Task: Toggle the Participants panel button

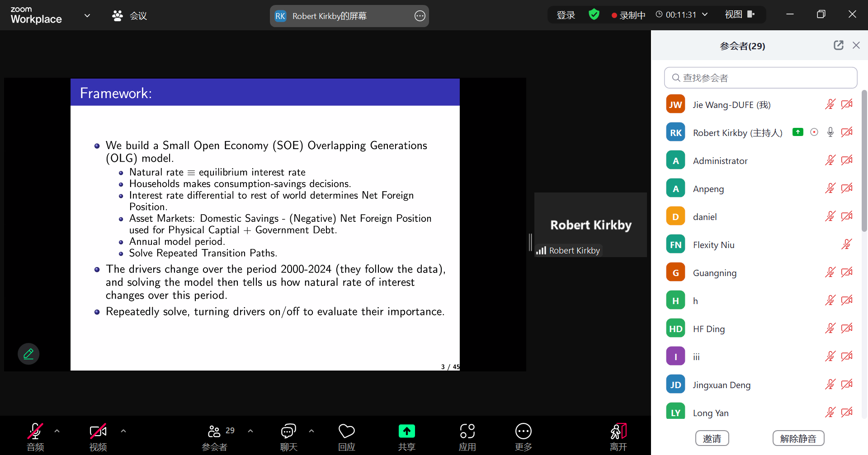Action: [215, 432]
